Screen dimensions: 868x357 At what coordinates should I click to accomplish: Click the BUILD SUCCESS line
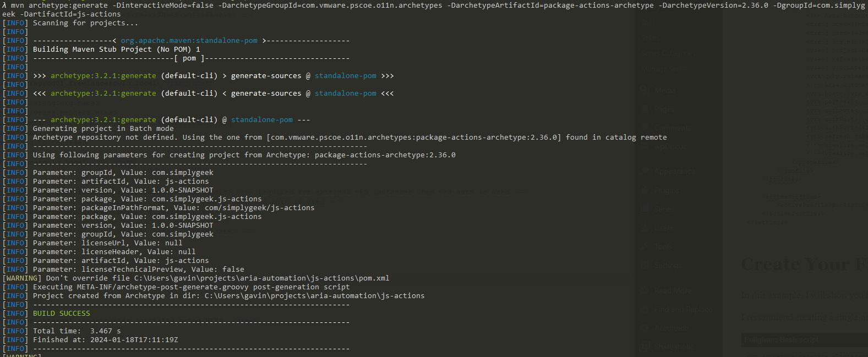click(61, 314)
